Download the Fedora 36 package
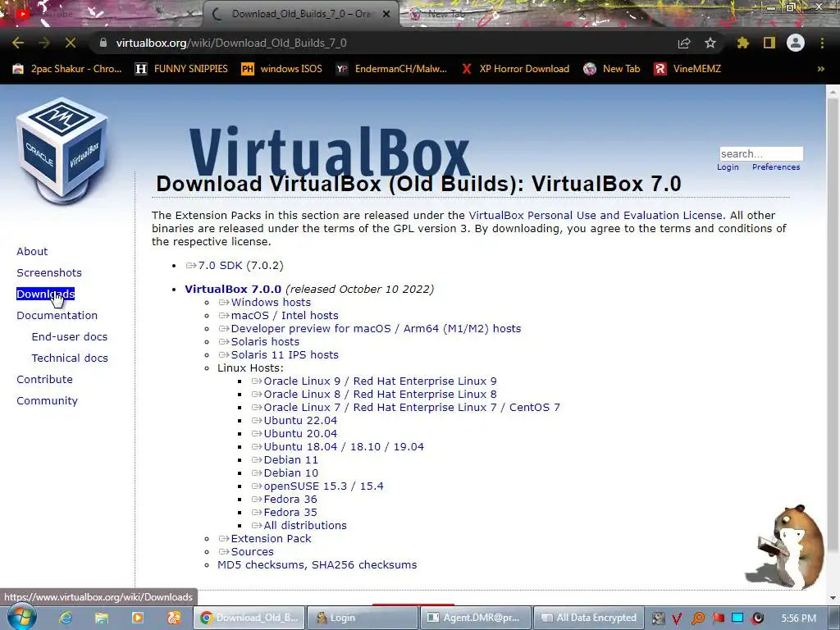This screenshot has height=630, width=840. coord(290,500)
